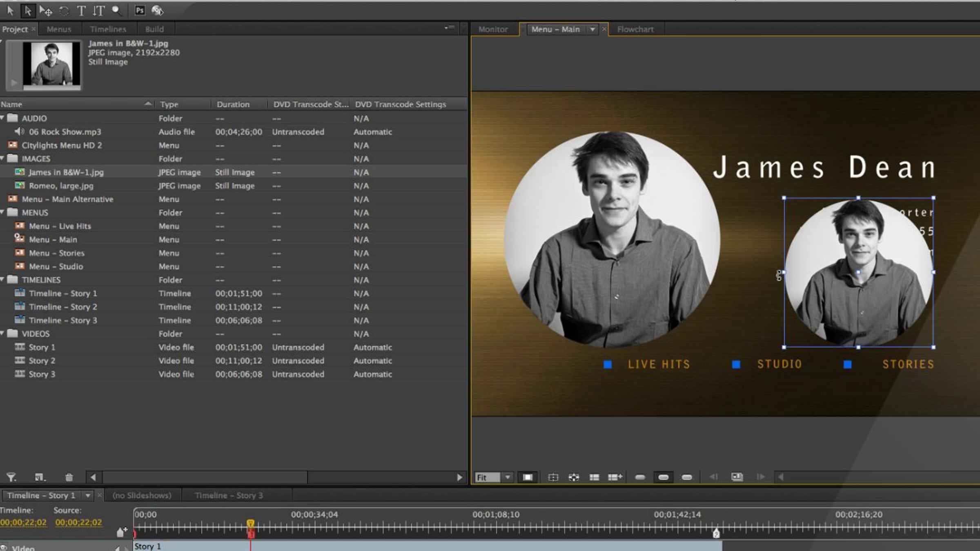Click the LIVE HITS menu button

pos(658,364)
